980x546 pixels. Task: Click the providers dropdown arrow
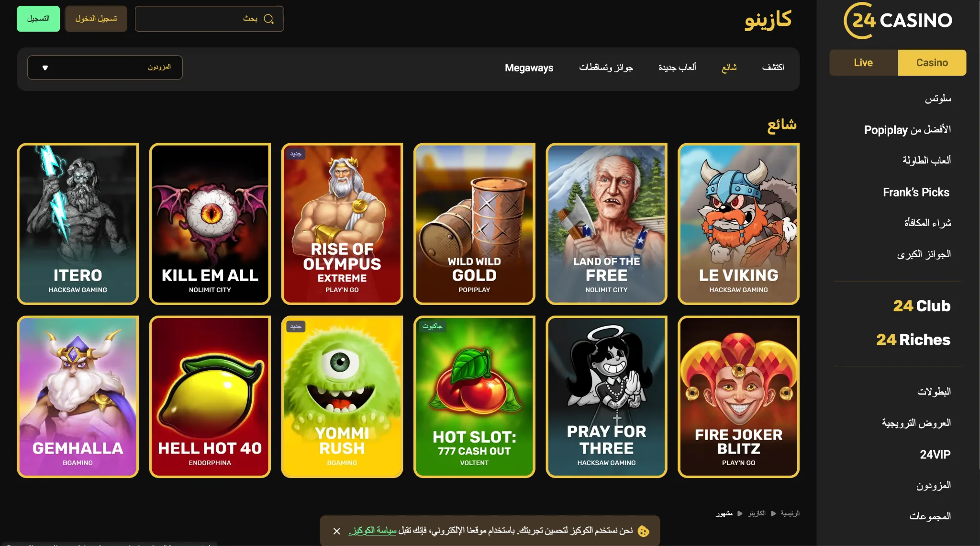pyautogui.click(x=45, y=68)
